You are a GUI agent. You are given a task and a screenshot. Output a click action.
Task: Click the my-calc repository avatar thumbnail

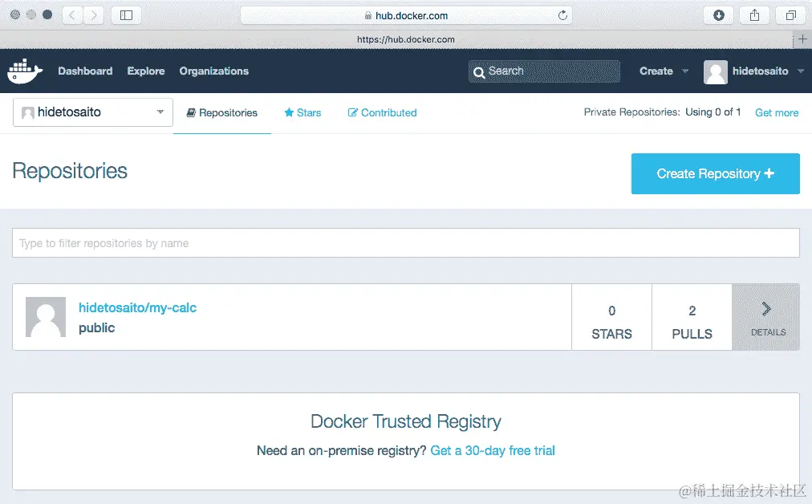coord(46,317)
